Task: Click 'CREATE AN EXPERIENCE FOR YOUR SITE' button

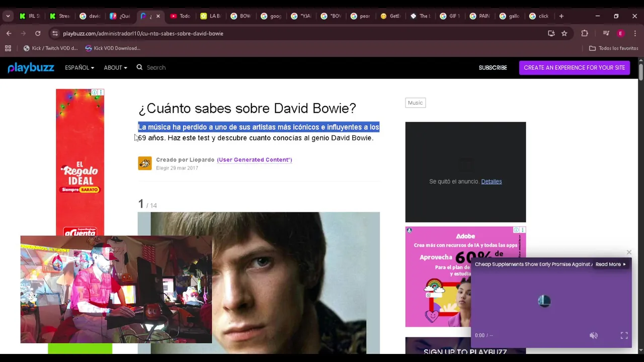Action: click(574, 67)
